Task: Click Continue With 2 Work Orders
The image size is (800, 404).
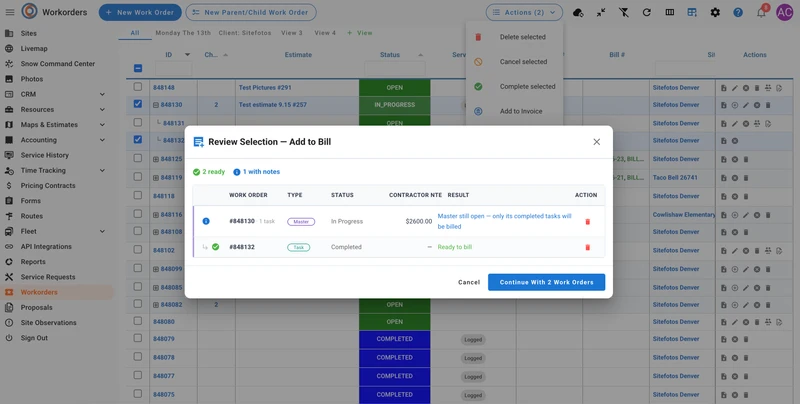Action: click(x=546, y=282)
